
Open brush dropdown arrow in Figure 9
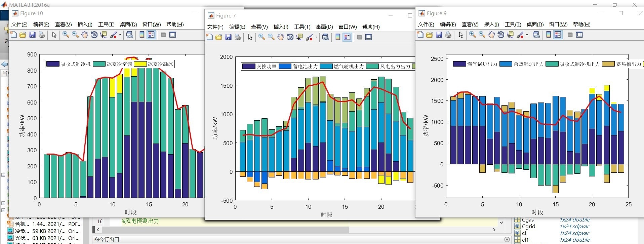(x=527, y=35)
